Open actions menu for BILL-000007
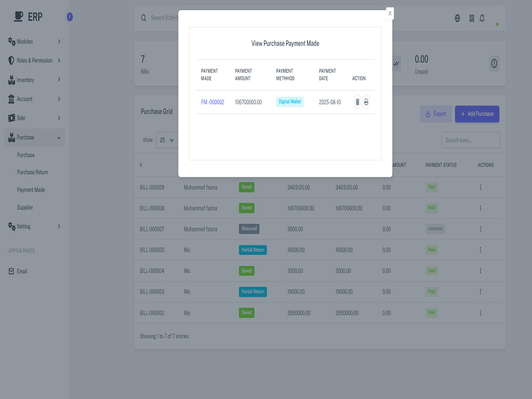 click(480, 229)
